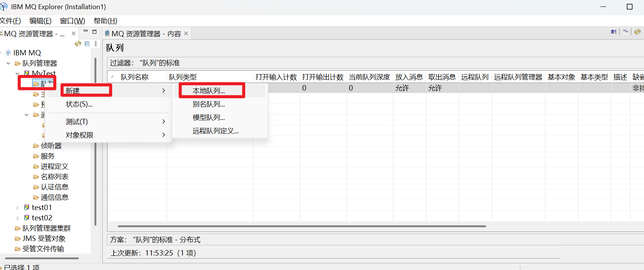The image size is (644, 270).
Task: Open the 对象权限 submenu arrow
Action: 164,135
